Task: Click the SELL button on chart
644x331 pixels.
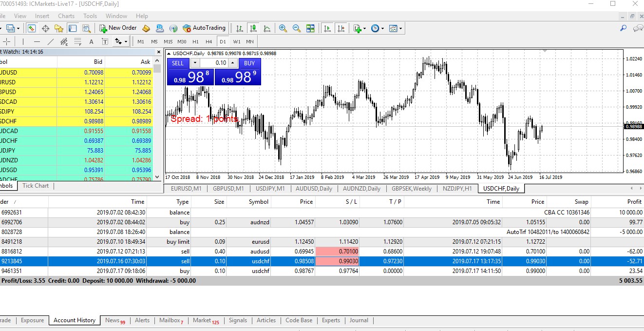Action: tap(178, 63)
